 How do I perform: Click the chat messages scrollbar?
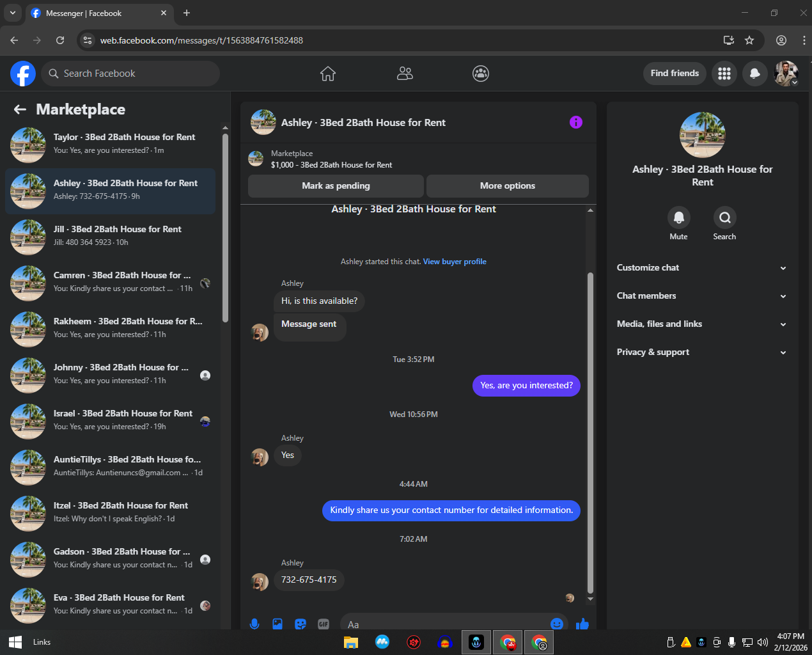click(590, 433)
